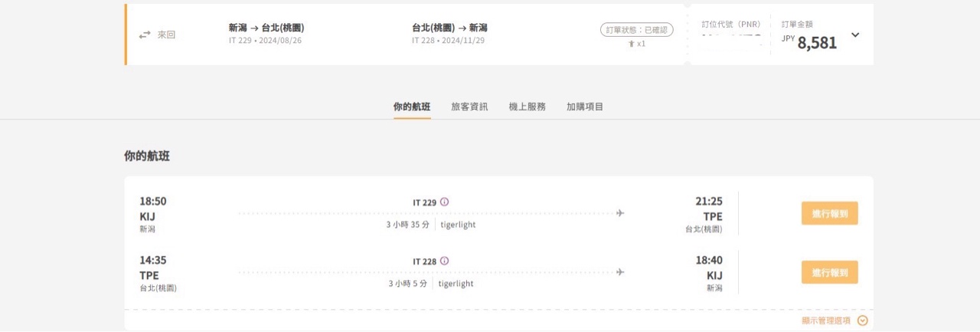The height and width of the screenshot is (332, 980).
Task: Click tigerlight label on IT 229 row
Action: [x=458, y=225]
